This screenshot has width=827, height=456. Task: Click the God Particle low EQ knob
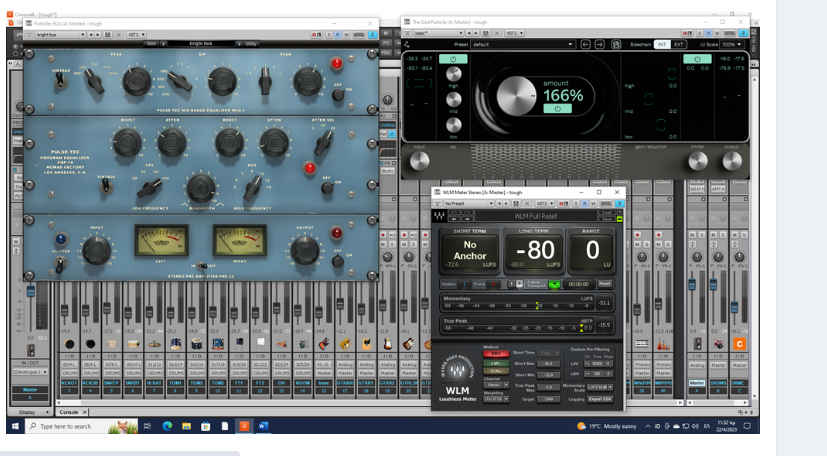click(454, 124)
